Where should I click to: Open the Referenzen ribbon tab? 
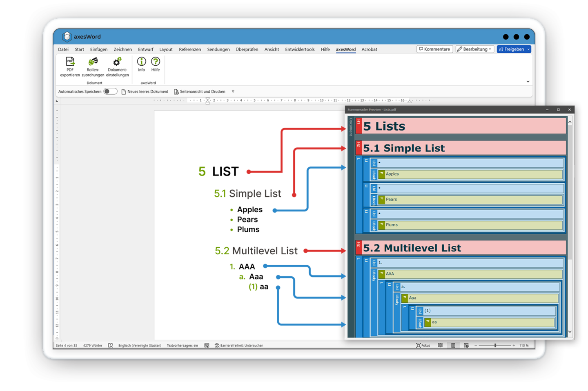(190, 49)
